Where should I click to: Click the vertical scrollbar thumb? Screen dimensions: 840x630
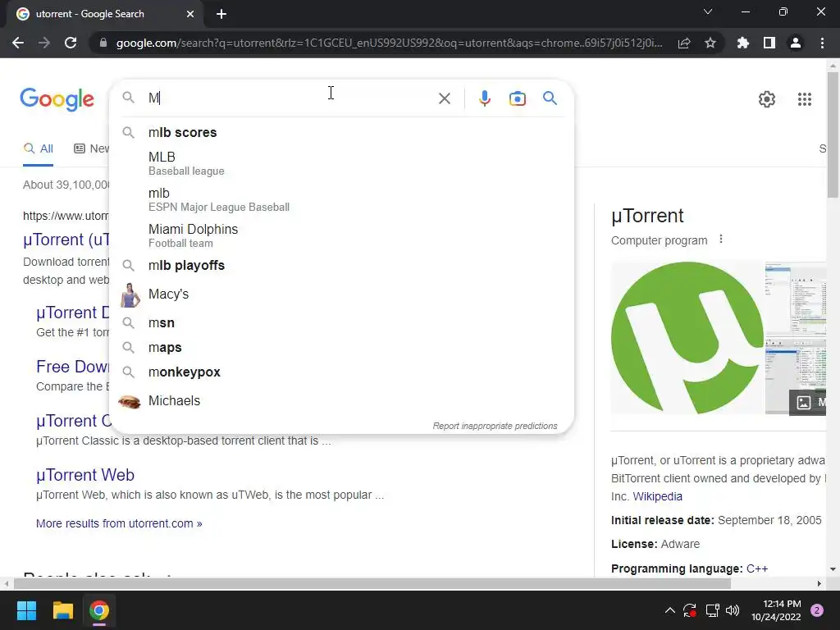833,135
